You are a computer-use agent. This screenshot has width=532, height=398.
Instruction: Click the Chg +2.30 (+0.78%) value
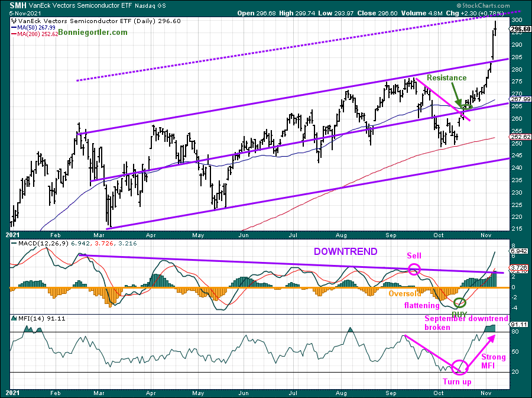(x=475, y=13)
